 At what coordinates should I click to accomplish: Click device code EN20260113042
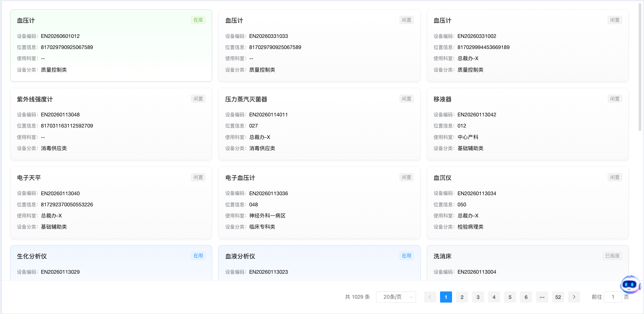(477, 115)
